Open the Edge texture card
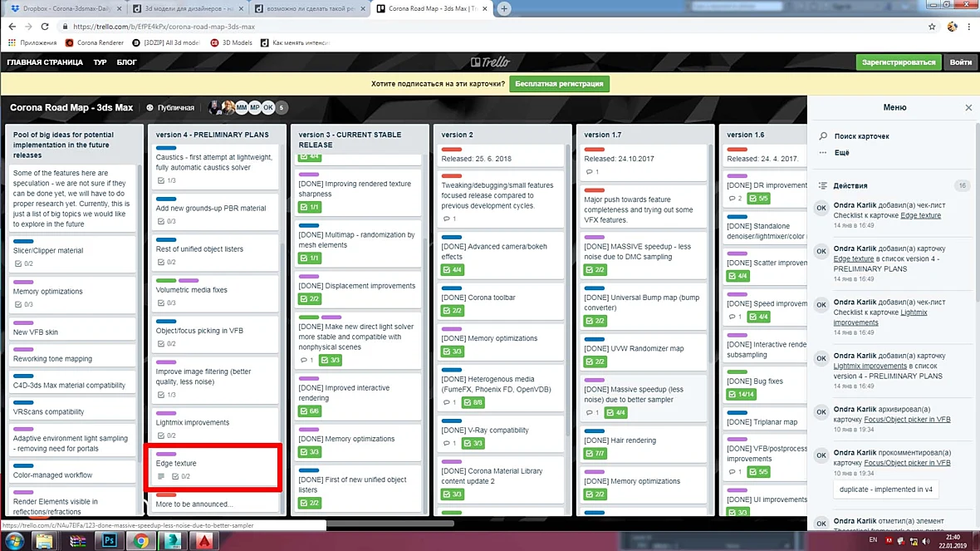Image resolution: width=980 pixels, height=551 pixels. [x=213, y=468]
